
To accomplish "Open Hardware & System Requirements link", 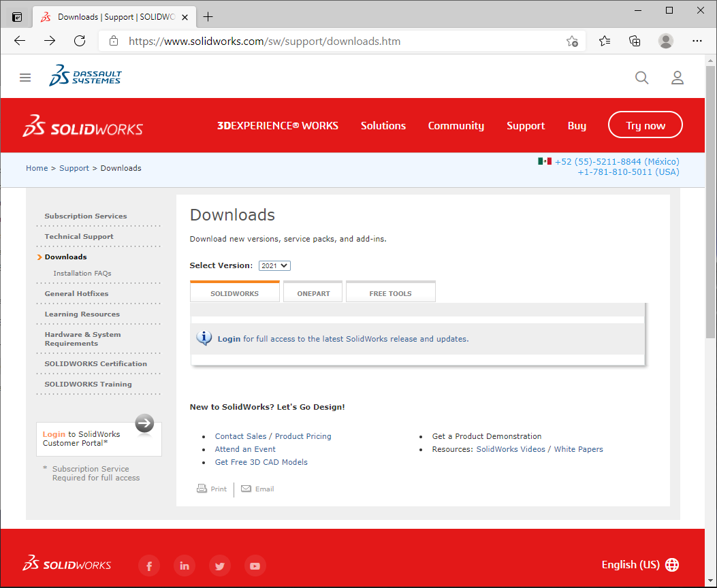I will 82,339.
